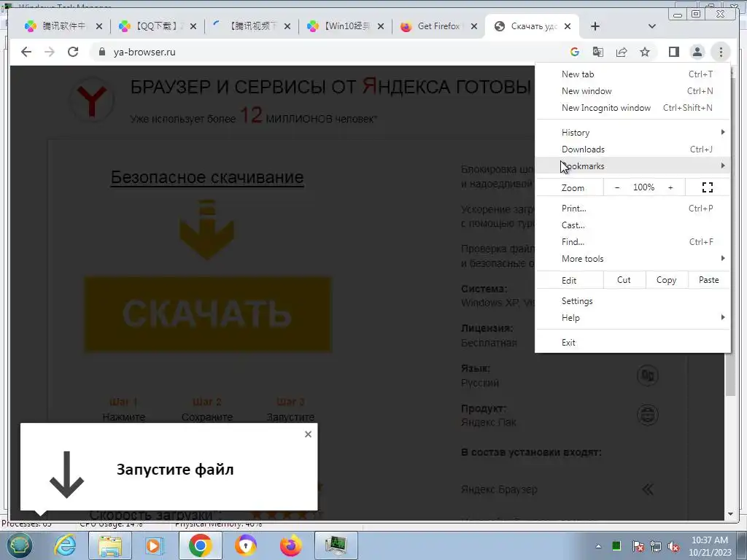Image resolution: width=747 pixels, height=560 pixels.
Task: Click the padlock site info icon
Action: pos(101,52)
